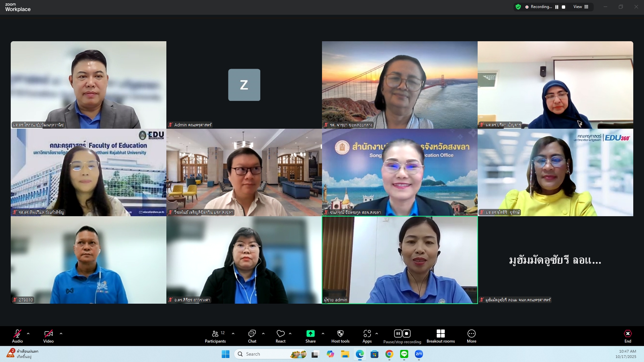This screenshot has width=644, height=362.
Task: Select the ผู้ช่วย admin video tile
Action: pos(399,260)
